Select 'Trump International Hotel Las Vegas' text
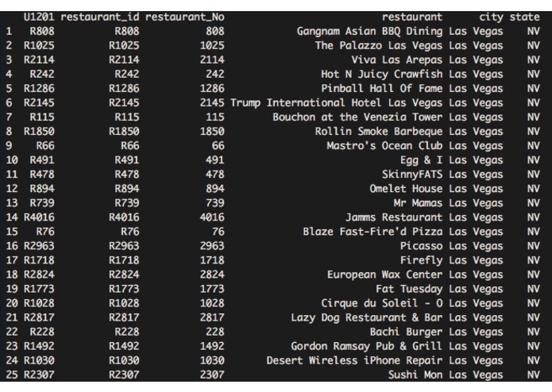Image resolution: width=552 pixels, height=392 pixels. click(x=336, y=103)
